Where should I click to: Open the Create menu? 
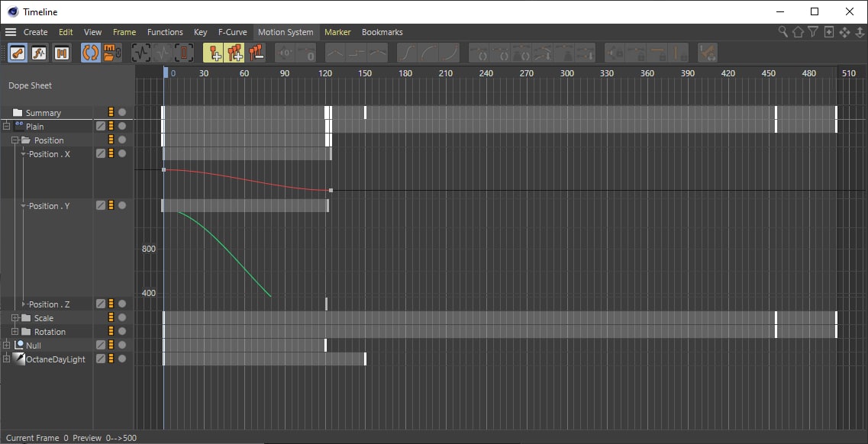point(35,32)
